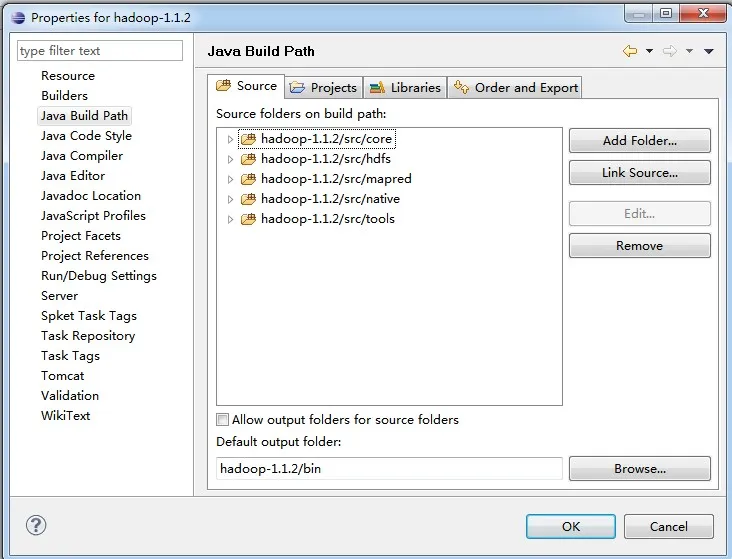Enable Allow output folders for source folders
This screenshot has height=559, width=732.
tap(223, 419)
